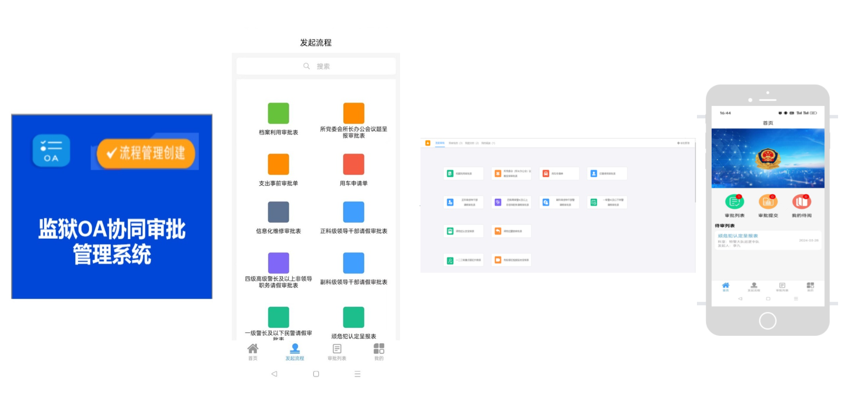This screenshot has height=408, width=868.
Task: Open the green person card in web view bottom row
Action: (x=463, y=260)
